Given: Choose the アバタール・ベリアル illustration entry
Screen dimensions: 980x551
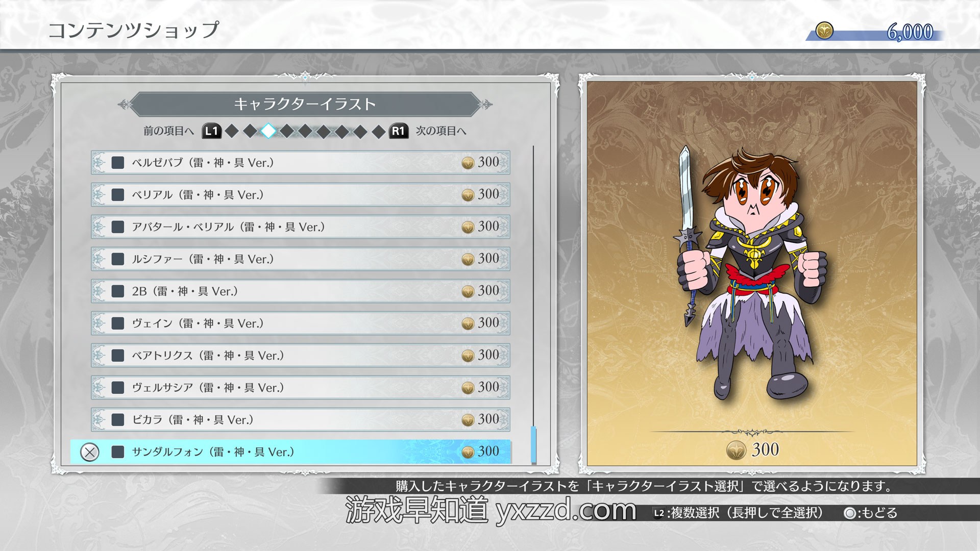Looking at the screenshot, I should tap(301, 227).
